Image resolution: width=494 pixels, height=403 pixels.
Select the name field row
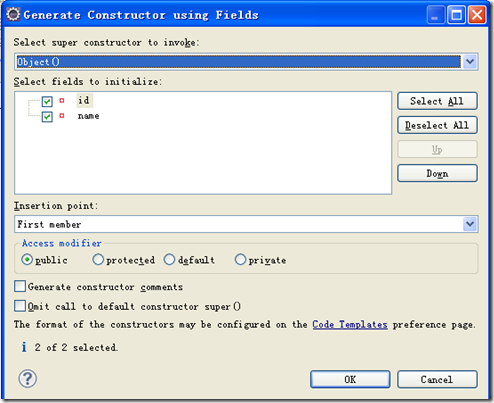pyautogui.click(x=88, y=116)
